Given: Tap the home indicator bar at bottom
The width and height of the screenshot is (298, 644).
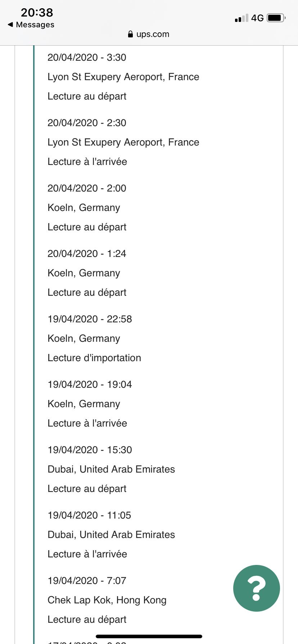Looking at the screenshot, I should point(149,636).
